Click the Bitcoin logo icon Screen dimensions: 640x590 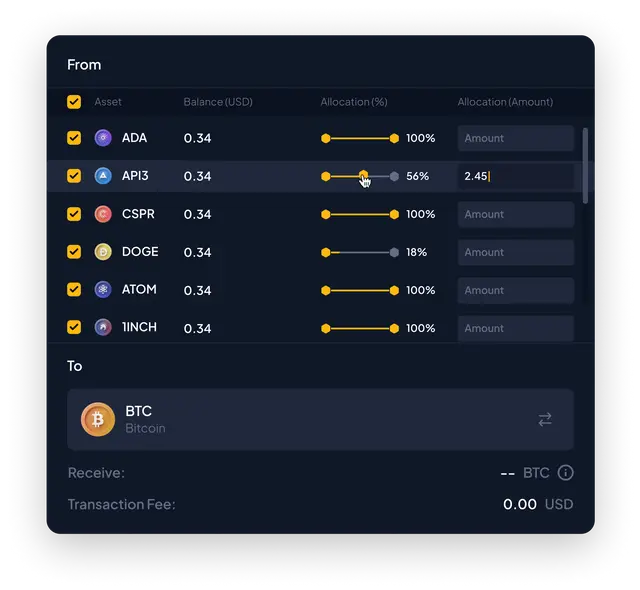pyautogui.click(x=98, y=419)
